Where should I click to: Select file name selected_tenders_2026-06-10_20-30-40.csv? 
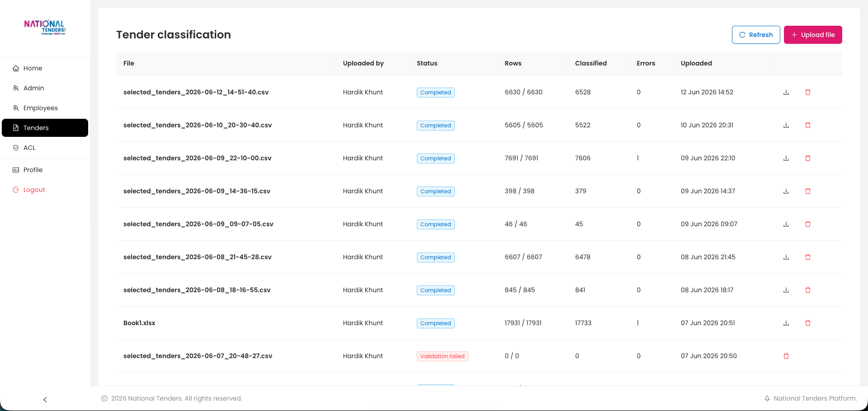coord(198,125)
